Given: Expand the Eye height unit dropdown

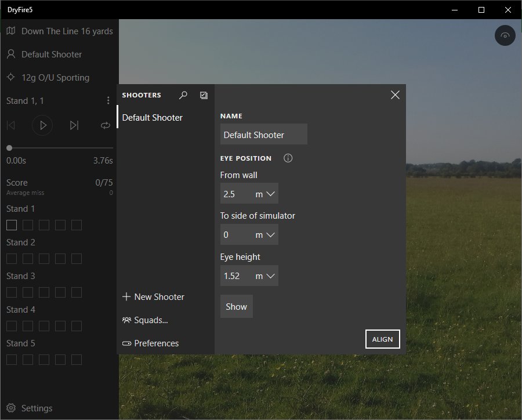Looking at the screenshot, I should tap(266, 276).
